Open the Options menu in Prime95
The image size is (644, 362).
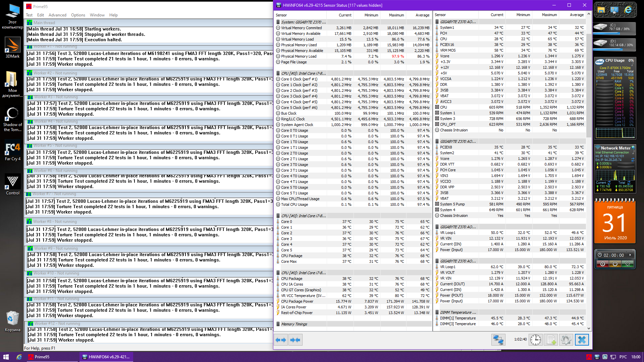pos(78,15)
